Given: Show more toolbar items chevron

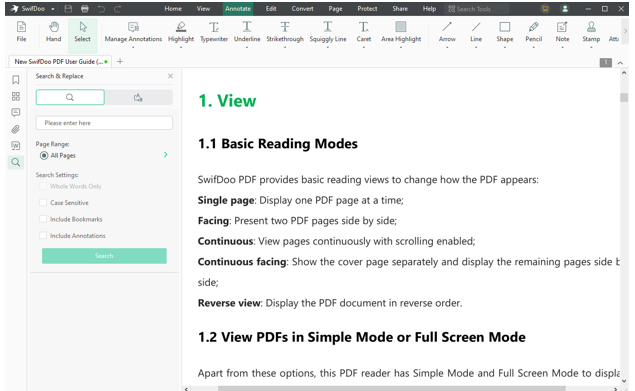Looking at the screenshot, I should pyautogui.click(x=625, y=31).
